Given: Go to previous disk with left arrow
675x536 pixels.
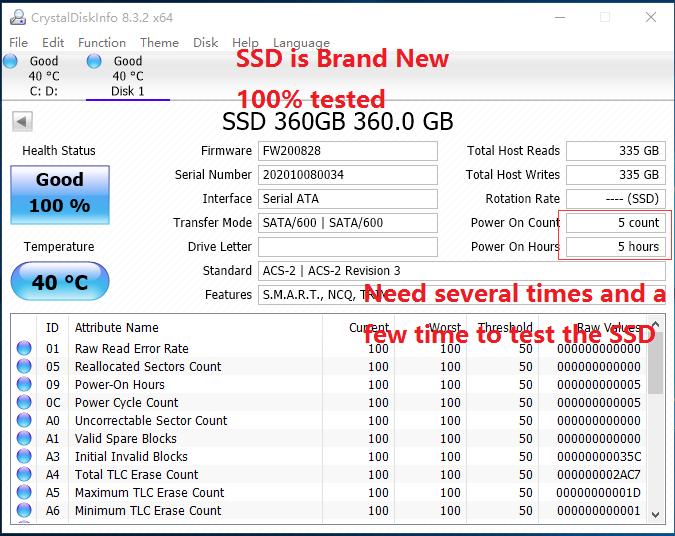Looking at the screenshot, I should coord(22,121).
